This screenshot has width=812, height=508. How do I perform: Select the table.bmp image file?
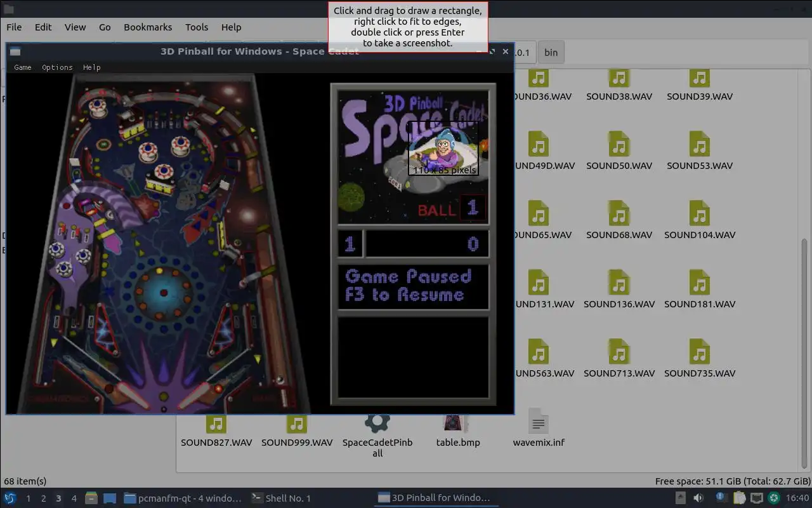[454, 424]
